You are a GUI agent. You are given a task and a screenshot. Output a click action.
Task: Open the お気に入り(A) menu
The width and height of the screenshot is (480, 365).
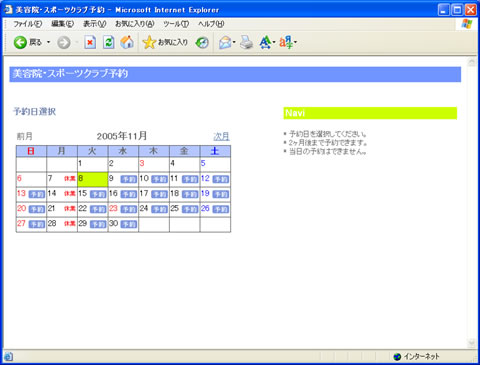click(x=135, y=24)
